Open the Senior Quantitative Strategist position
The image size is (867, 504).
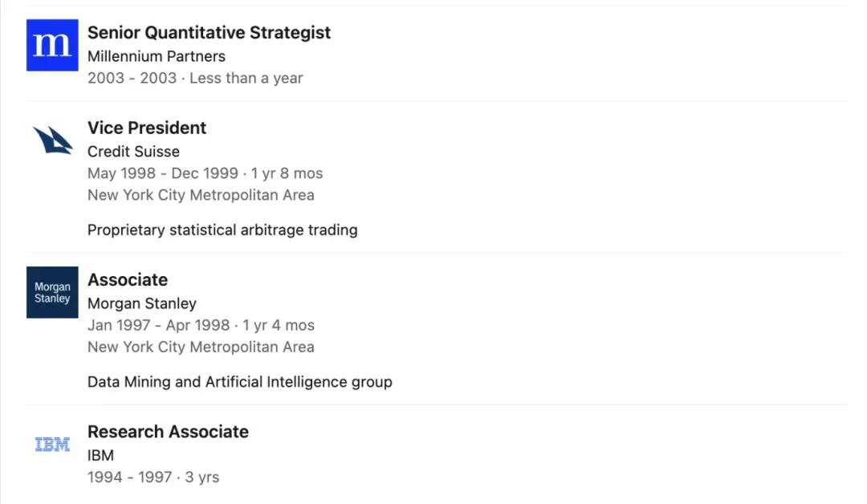pos(209,33)
